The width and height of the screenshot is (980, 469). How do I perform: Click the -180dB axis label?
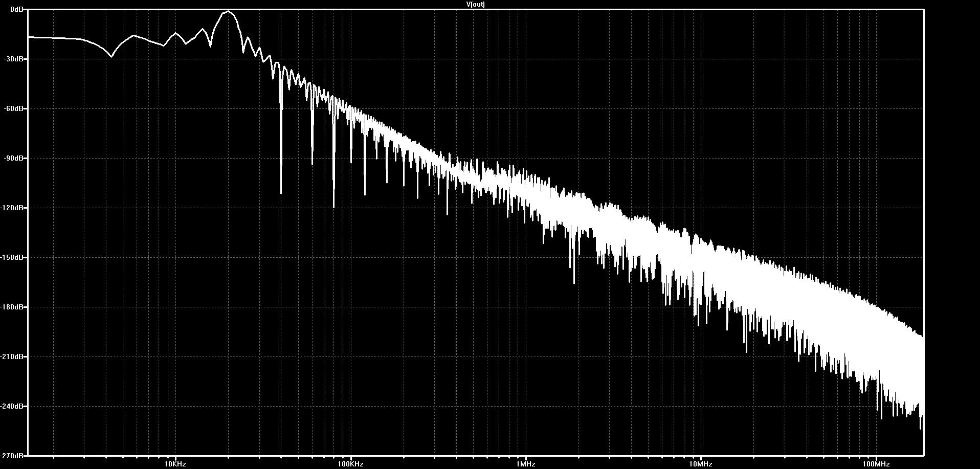(x=13, y=307)
